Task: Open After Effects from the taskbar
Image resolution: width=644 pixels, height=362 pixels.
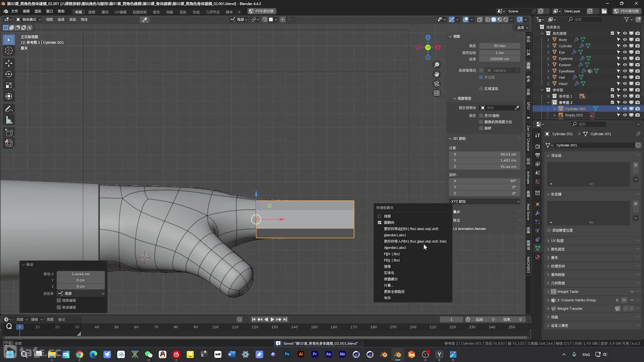Action: tap(328, 354)
